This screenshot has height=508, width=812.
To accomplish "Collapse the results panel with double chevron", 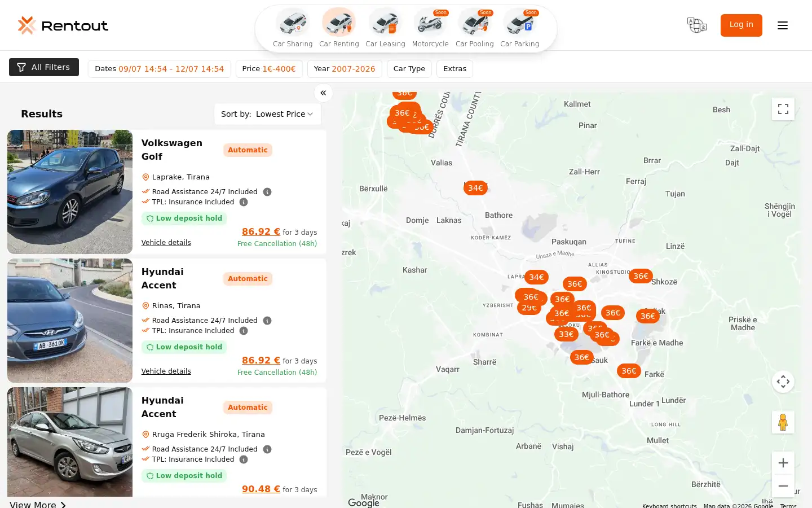I will click(x=323, y=93).
